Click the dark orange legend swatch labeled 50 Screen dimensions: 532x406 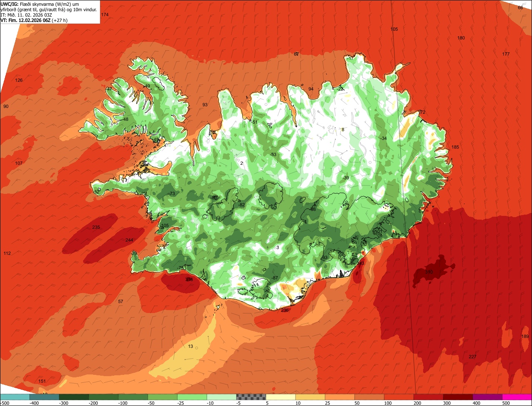click(x=369, y=397)
